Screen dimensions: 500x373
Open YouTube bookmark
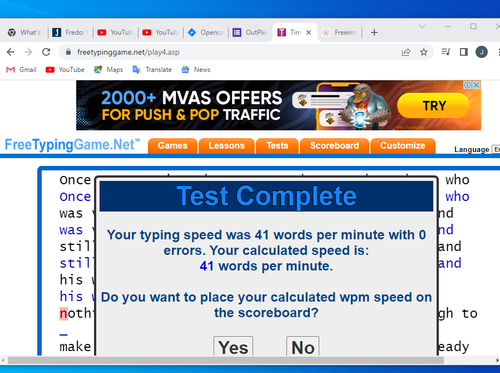pos(65,70)
